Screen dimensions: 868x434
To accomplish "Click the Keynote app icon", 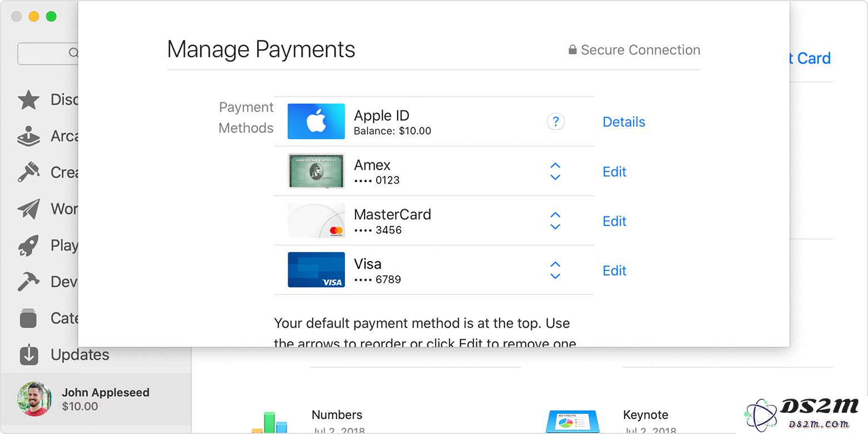I will (573, 422).
